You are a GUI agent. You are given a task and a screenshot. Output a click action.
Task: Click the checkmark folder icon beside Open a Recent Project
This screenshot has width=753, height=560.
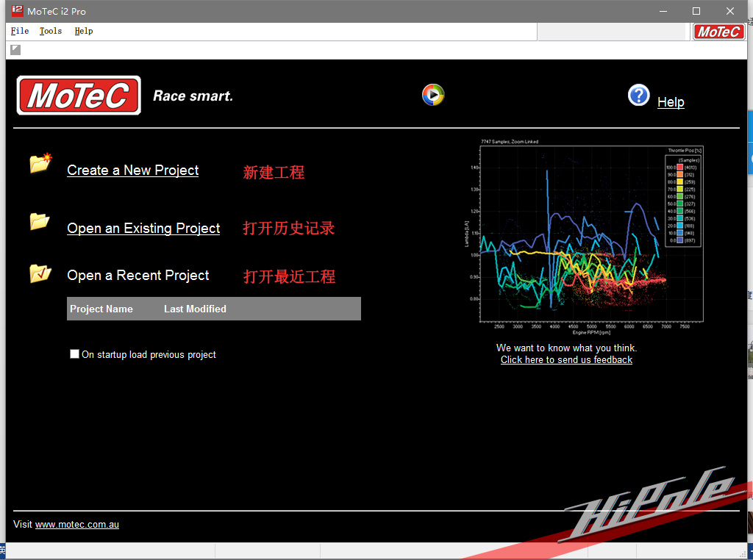[x=40, y=273]
